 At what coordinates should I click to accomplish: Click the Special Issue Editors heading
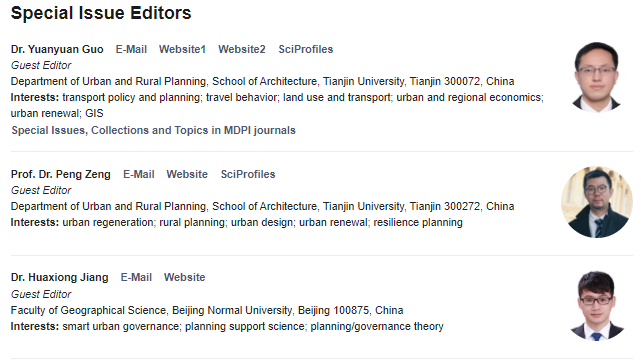[x=101, y=13]
